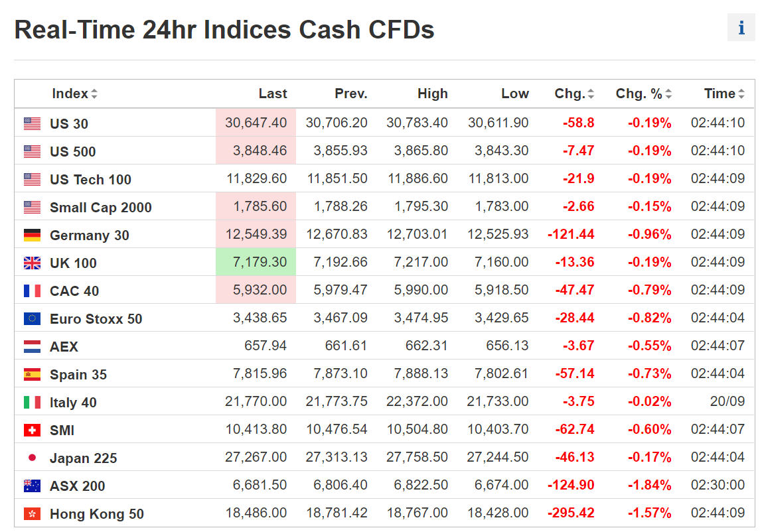Image resolution: width=760 pixels, height=532 pixels.
Task: Open the Japan 225 index link
Action: [x=84, y=458]
